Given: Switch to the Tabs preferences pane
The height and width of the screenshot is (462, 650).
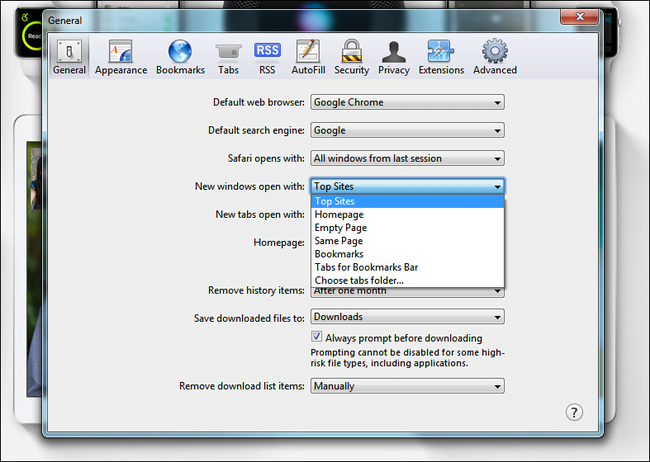Looking at the screenshot, I should (228, 57).
